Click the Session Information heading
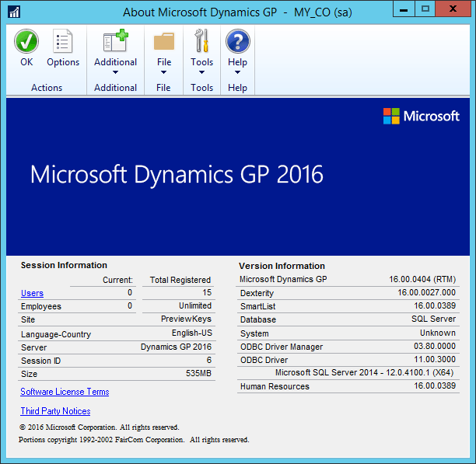 tap(64, 265)
